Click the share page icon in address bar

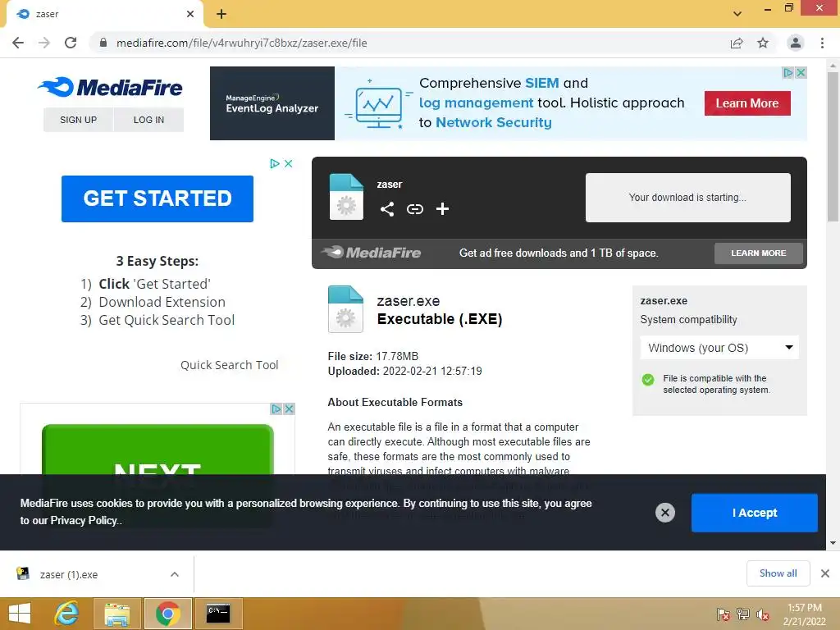click(x=737, y=43)
